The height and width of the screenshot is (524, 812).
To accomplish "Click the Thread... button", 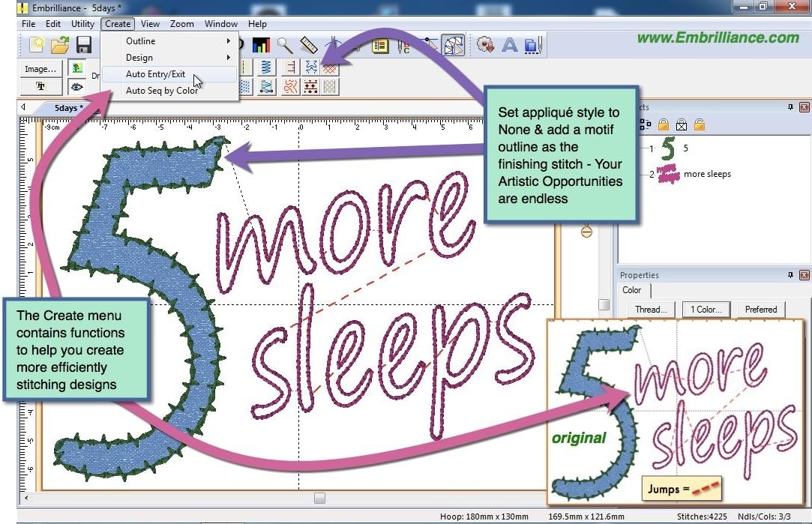I will click(651, 309).
